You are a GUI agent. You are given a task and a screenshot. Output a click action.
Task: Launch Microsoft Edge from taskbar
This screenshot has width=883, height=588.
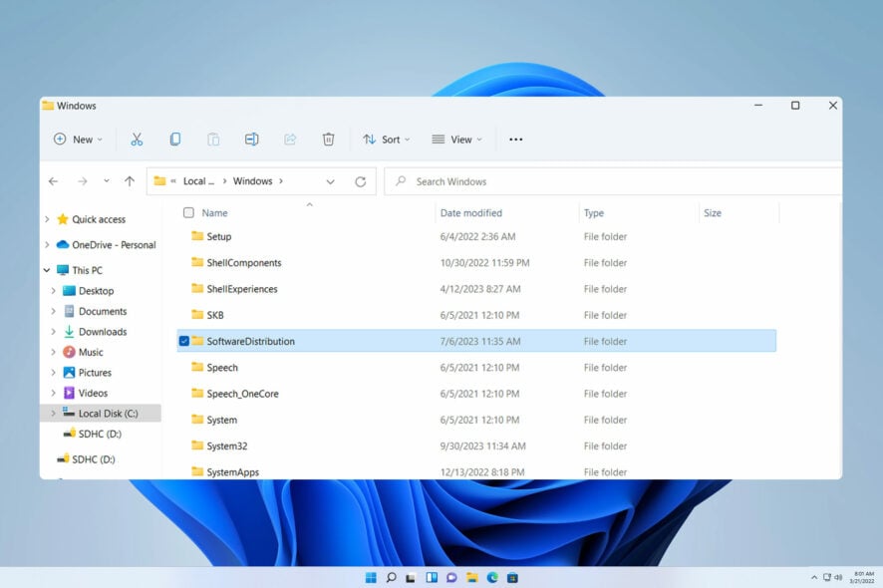[x=492, y=577]
